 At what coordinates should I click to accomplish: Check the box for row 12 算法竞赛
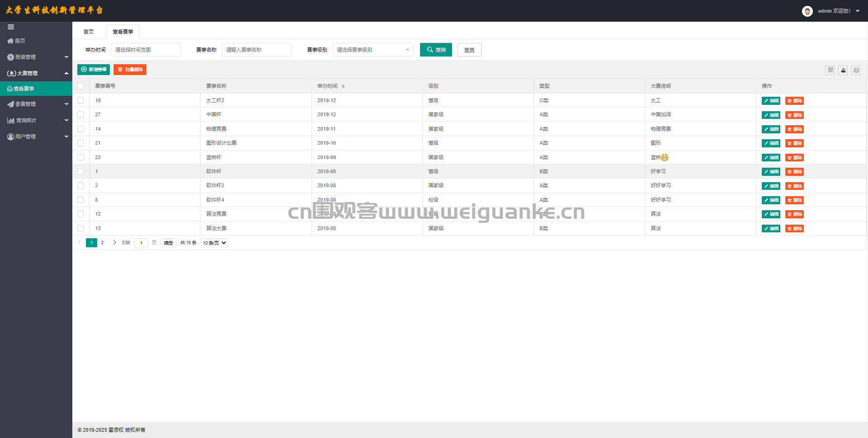pyautogui.click(x=80, y=214)
